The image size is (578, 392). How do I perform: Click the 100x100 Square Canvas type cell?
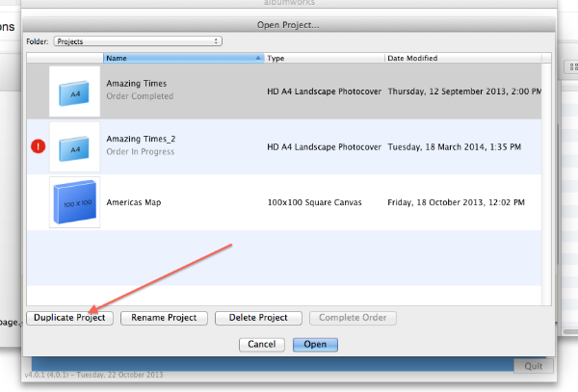pos(313,202)
